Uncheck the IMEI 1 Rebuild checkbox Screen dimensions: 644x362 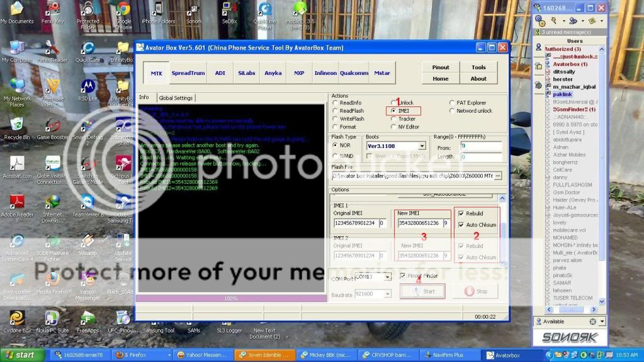click(x=462, y=213)
